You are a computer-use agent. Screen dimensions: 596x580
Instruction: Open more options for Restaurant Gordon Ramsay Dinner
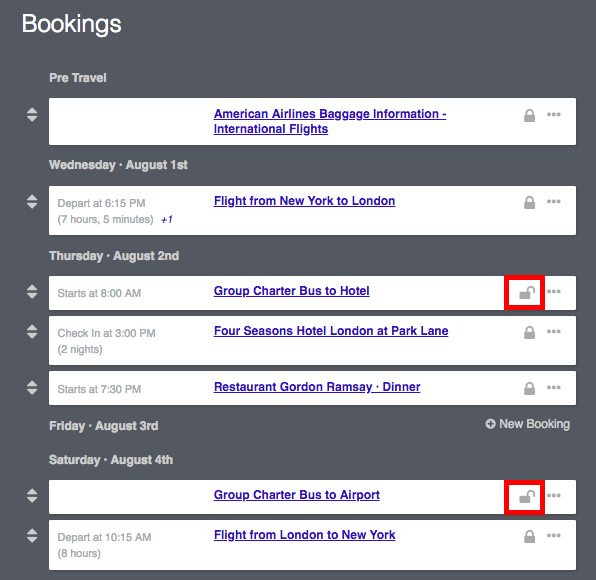click(553, 387)
